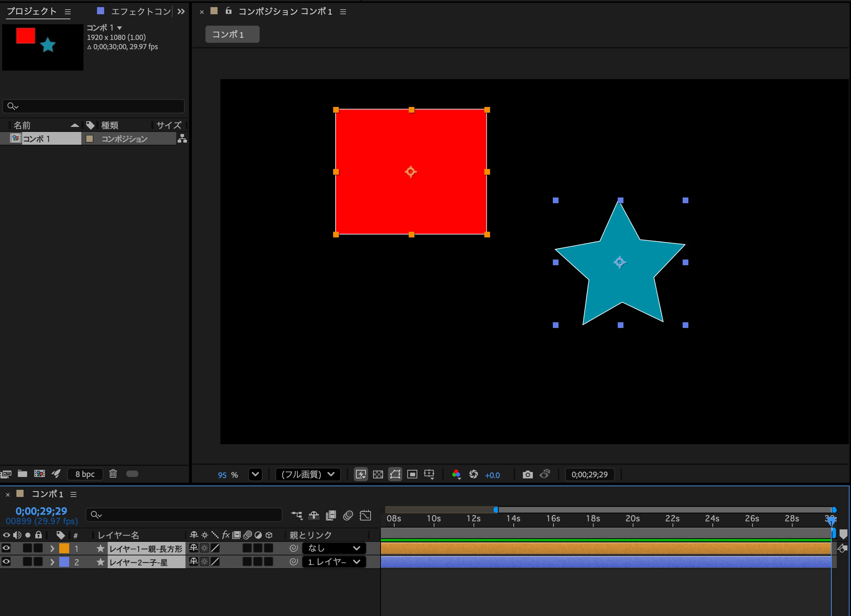The width and height of the screenshot is (851, 616).
Task: Click the reset exposure icon
Action: click(x=474, y=474)
